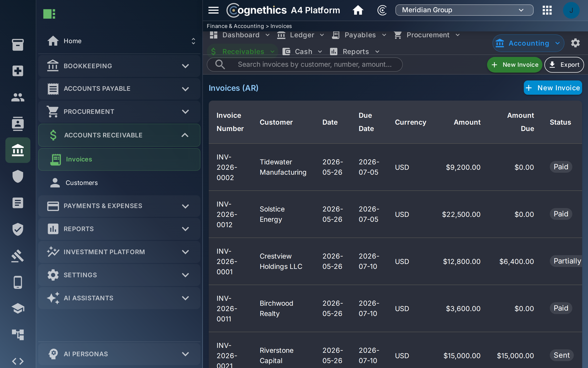Expand the PROCUREMENT sidebar section
588x368 pixels.
119,112
